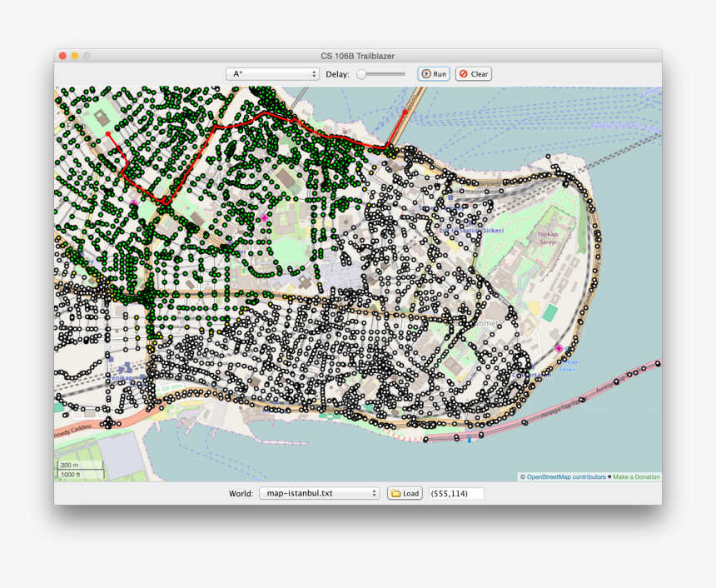Select the red path endpoint at the far left
This screenshot has width=716, height=588.
coord(108,133)
